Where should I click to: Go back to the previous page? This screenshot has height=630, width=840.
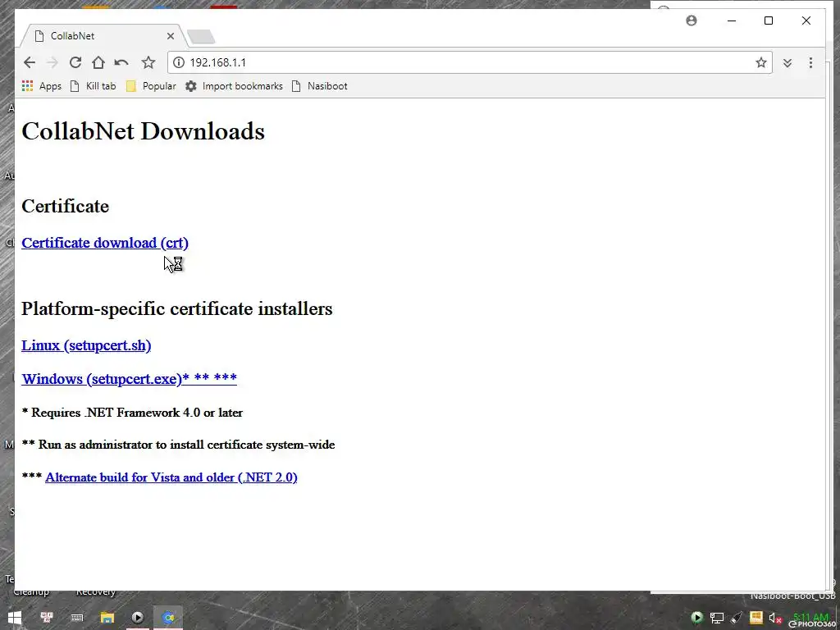(x=30, y=62)
